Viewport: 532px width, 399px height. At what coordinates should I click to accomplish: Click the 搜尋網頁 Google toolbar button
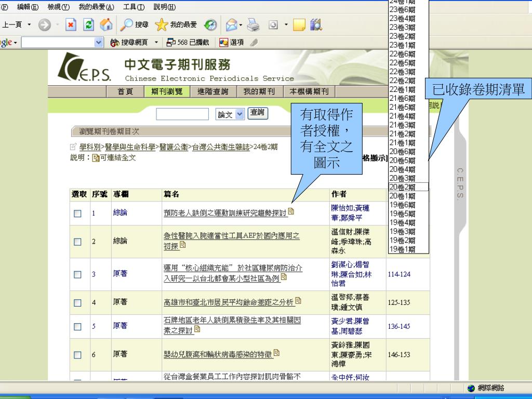tap(129, 43)
